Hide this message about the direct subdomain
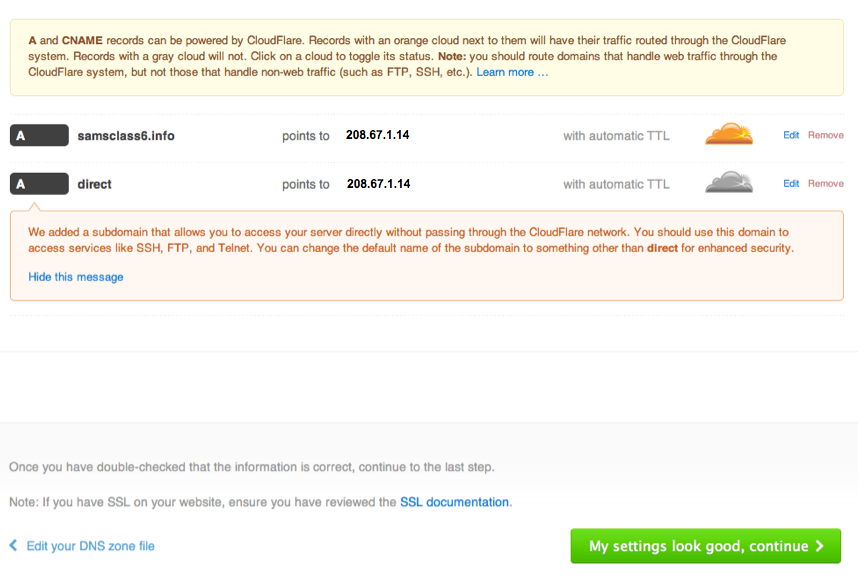Image resolution: width=866 pixels, height=586 pixels. (x=76, y=277)
